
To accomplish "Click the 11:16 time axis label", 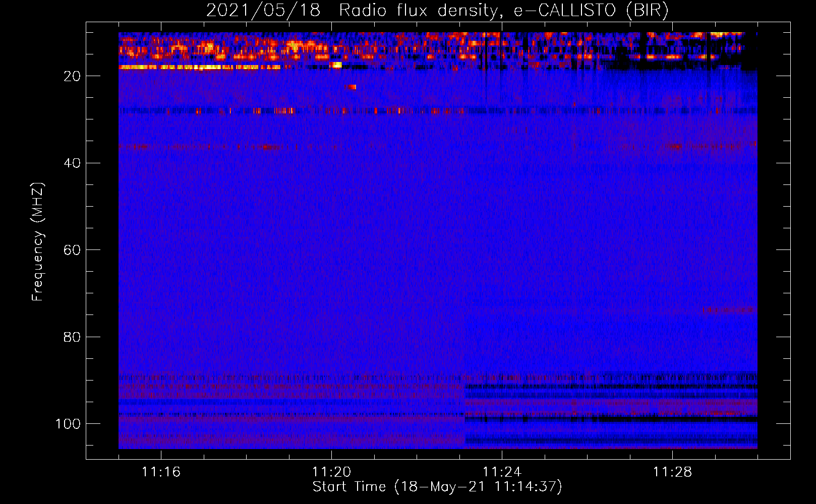I will [161, 472].
